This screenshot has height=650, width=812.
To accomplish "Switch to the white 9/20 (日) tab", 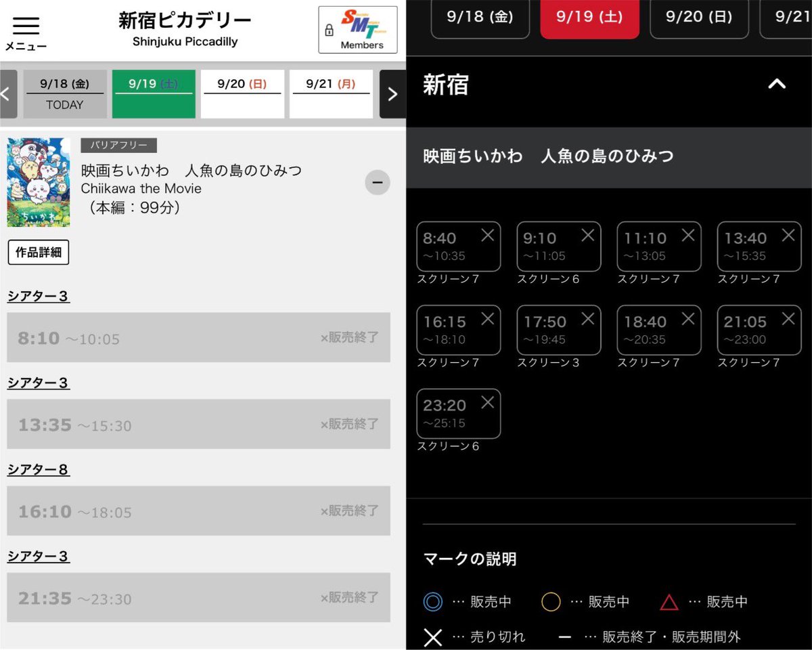I will pyautogui.click(x=242, y=94).
